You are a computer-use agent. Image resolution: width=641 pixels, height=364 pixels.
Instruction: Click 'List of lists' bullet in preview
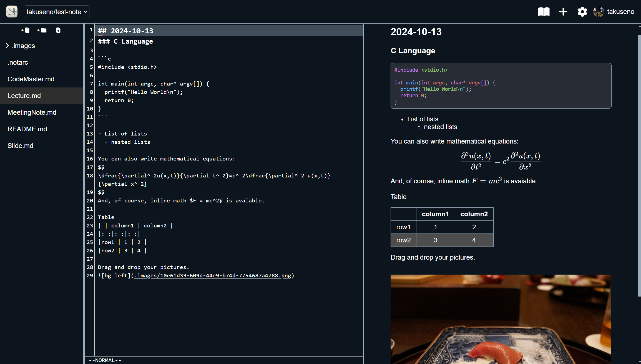(x=423, y=119)
